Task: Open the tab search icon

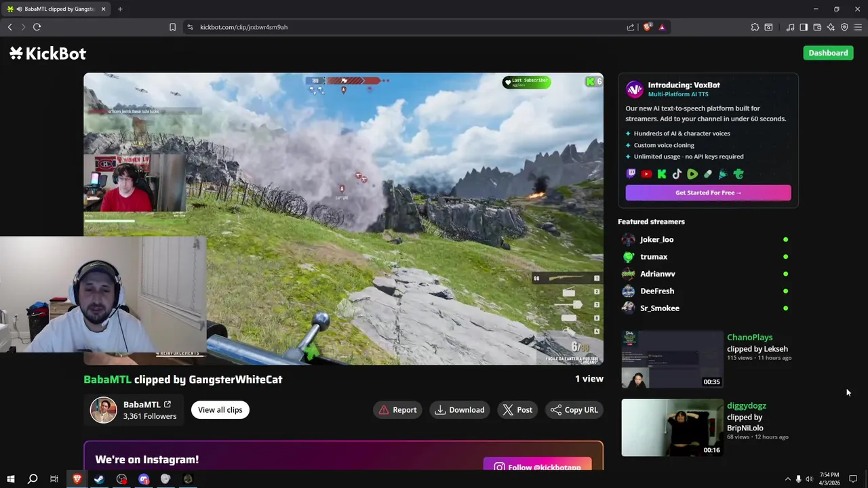Action: point(768,27)
